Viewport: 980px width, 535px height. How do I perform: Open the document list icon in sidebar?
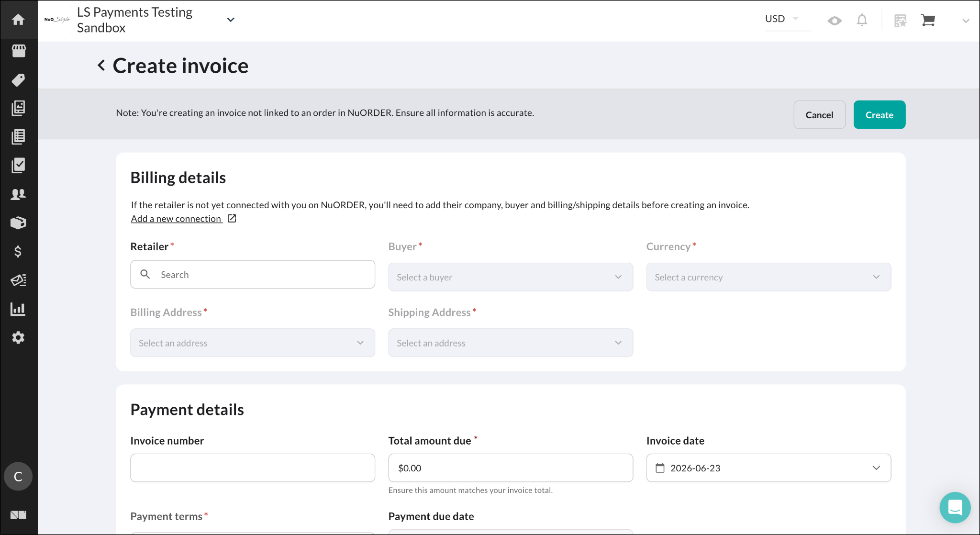(18, 137)
